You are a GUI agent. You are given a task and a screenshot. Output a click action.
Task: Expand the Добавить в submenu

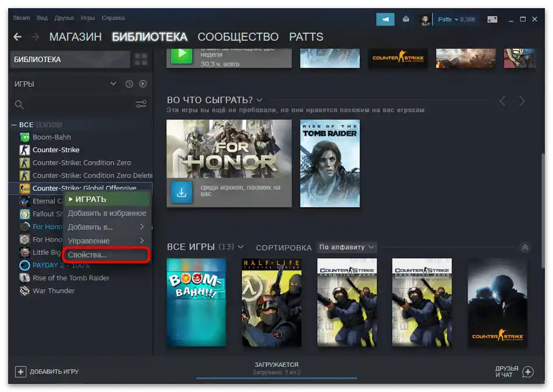107,227
